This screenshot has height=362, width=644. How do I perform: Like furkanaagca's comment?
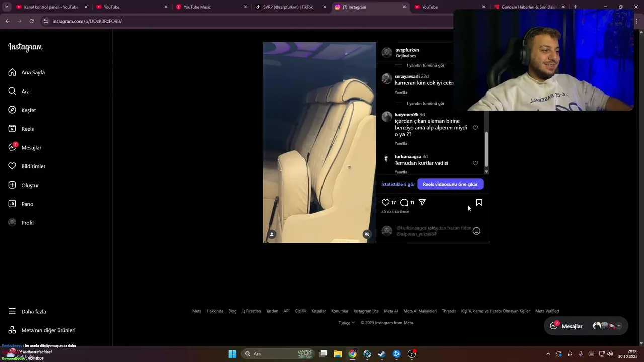(475, 163)
